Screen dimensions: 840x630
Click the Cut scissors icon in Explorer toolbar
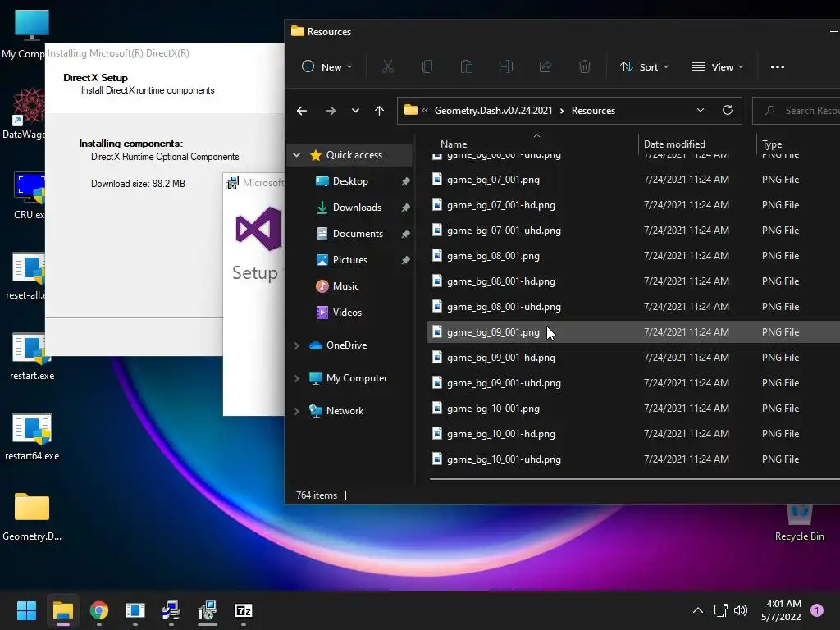click(388, 66)
